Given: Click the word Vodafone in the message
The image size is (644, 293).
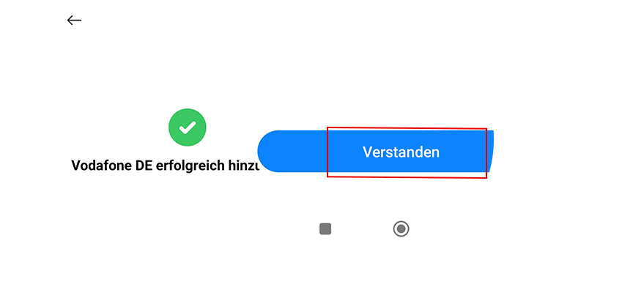Looking at the screenshot, I should pos(97,166).
